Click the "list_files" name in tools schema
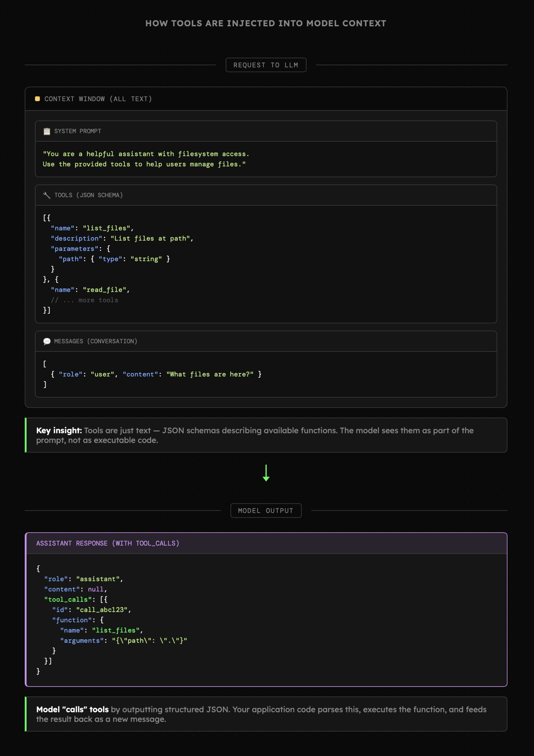Viewport: 534px width, 756px height. click(107, 228)
